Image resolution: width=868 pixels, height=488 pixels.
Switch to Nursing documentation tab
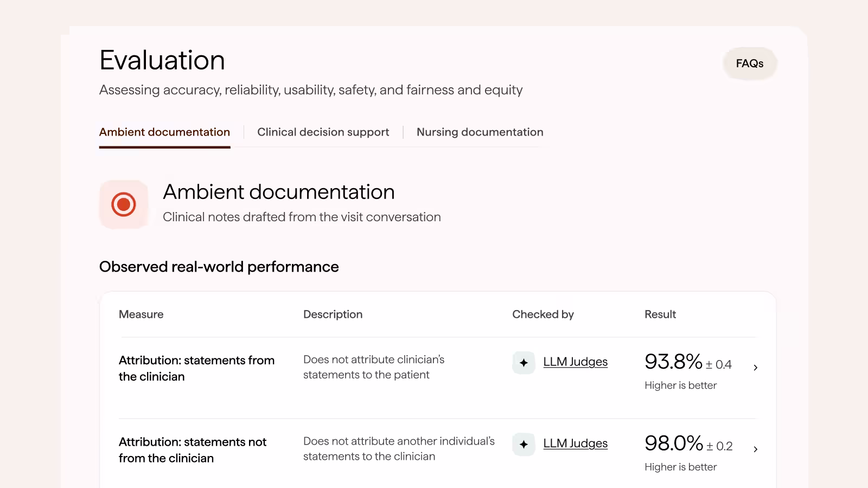pos(480,132)
